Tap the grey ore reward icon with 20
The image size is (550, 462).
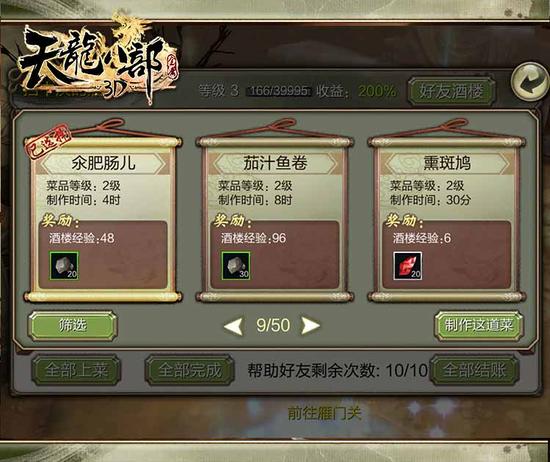[x=64, y=266]
